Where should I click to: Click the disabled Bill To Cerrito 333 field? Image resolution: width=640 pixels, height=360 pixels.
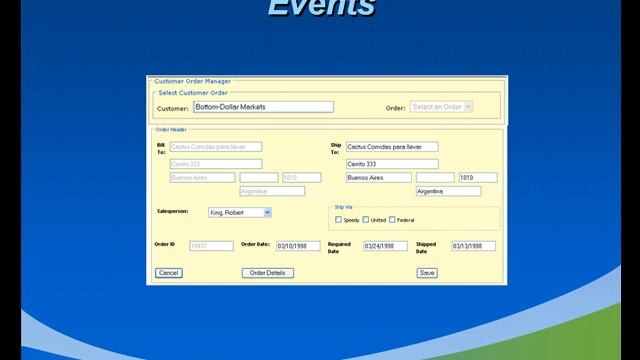point(216,164)
